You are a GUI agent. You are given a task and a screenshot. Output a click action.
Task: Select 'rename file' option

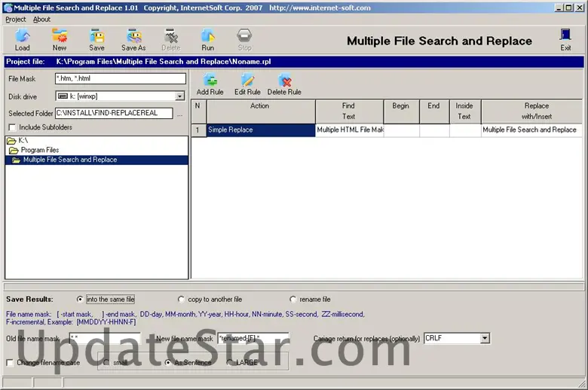point(293,300)
